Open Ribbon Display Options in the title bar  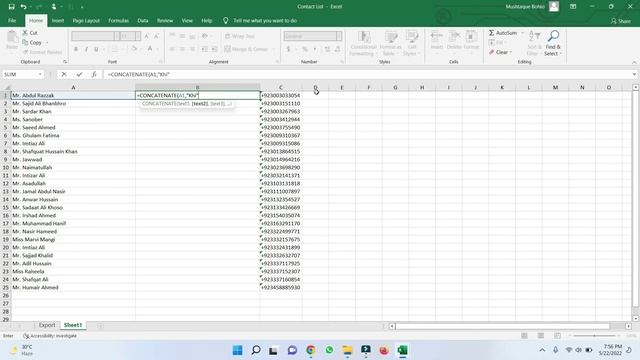point(573,7)
